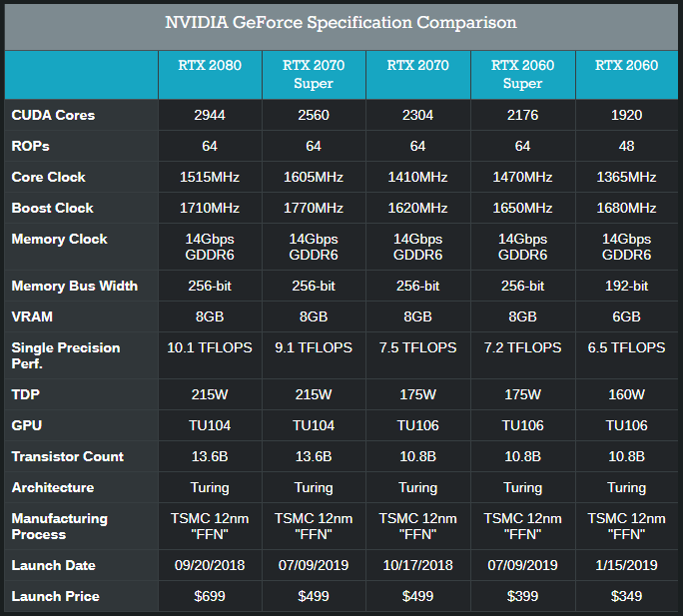Click the Launch Date row label
The image size is (683, 616).
point(53,565)
